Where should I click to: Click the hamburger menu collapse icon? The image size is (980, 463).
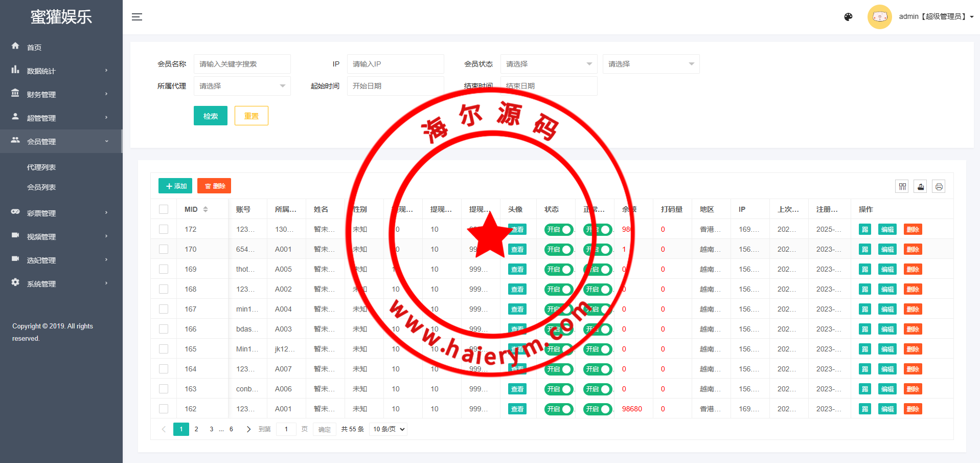pyautogui.click(x=136, y=17)
